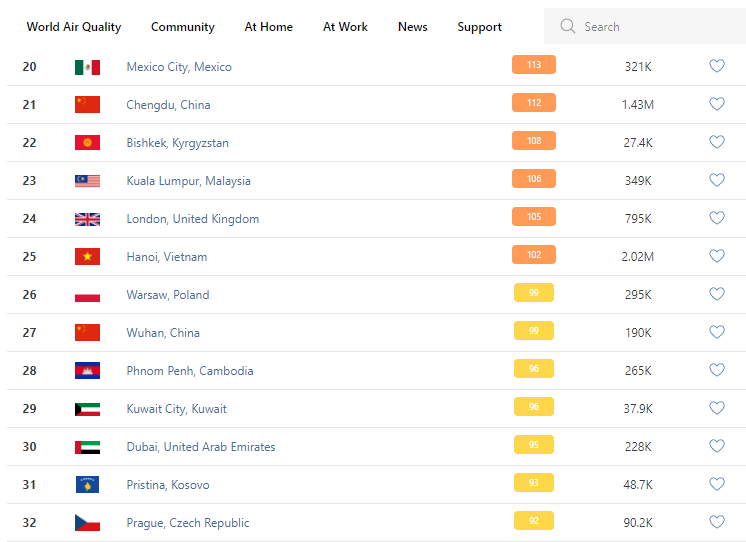746x542 pixels.
Task: Expand the At Work navigation menu
Action: point(345,27)
